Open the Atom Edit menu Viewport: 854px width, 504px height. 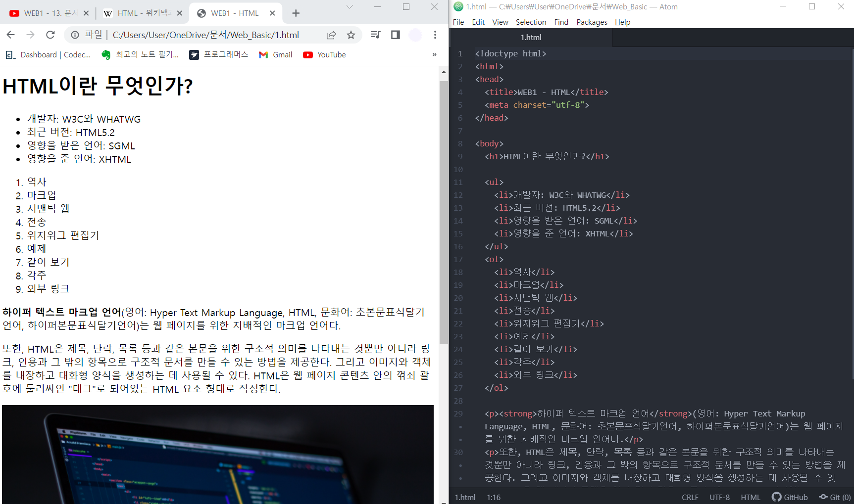click(478, 22)
